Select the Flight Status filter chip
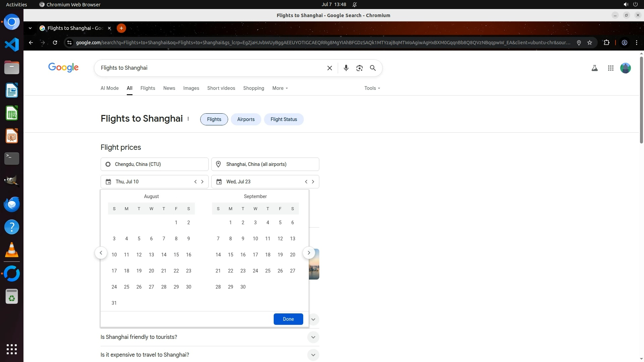 click(283, 119)
